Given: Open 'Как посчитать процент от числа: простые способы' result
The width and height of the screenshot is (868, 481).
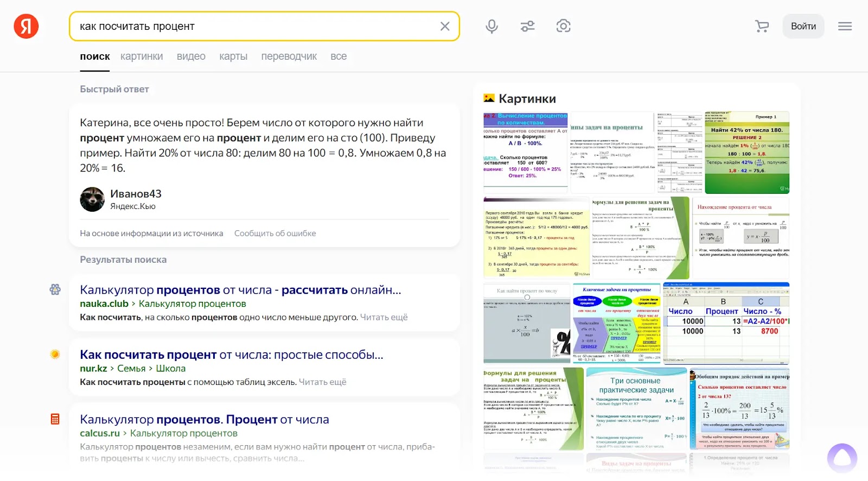Looking at the screenshot, I should pos(232,355).
